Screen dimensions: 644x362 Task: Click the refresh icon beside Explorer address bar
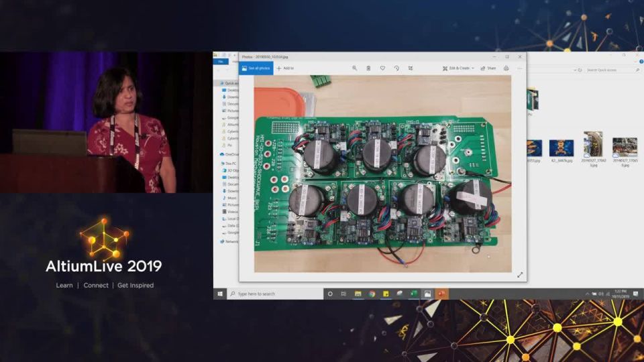click(580, 70)
